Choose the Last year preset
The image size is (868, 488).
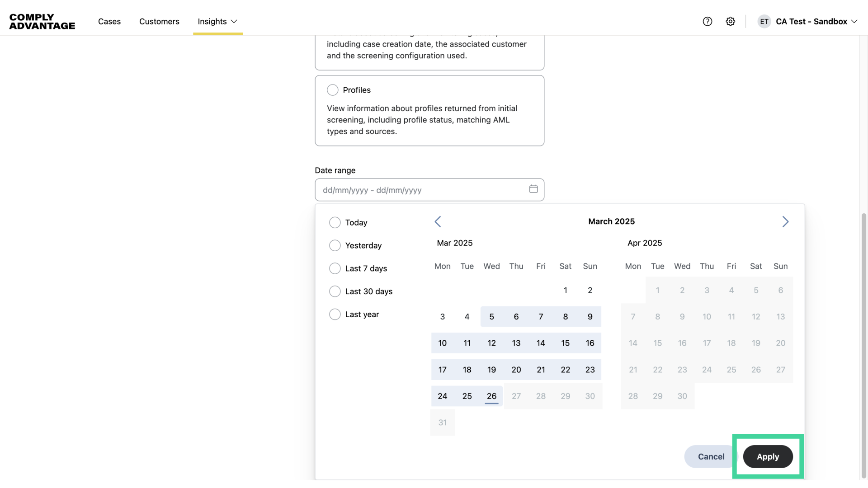click(335, 314)
